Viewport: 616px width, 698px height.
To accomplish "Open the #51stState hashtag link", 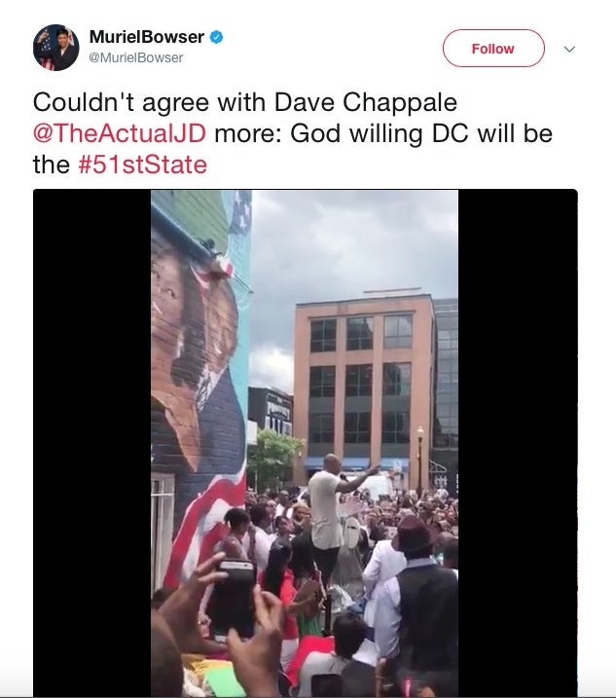I will pos(142,165).
